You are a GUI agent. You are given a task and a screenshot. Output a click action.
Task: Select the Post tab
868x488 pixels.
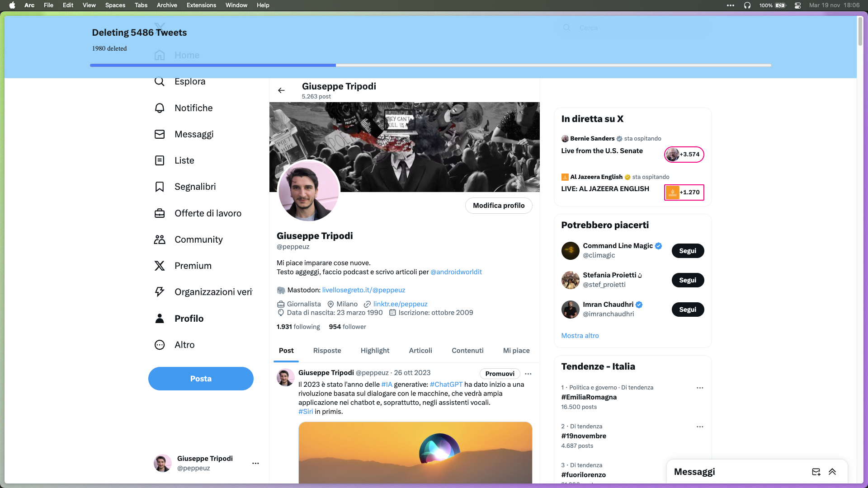pyautogui.click(x=286, y=351)
